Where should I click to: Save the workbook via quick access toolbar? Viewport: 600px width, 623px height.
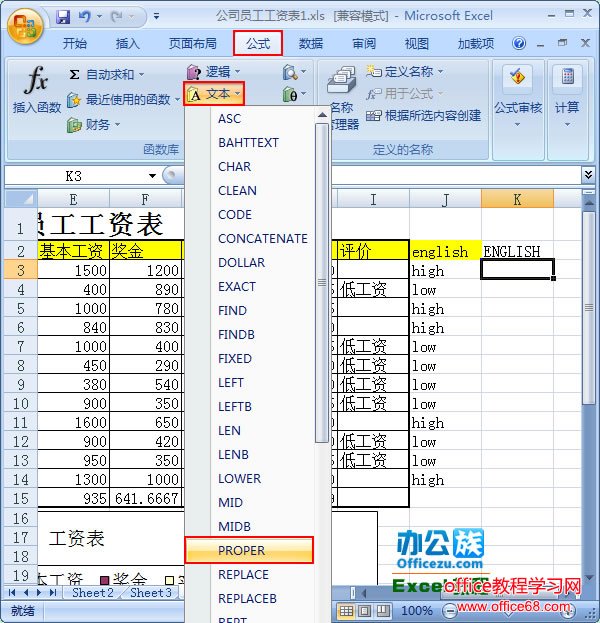tap(63, 17)
